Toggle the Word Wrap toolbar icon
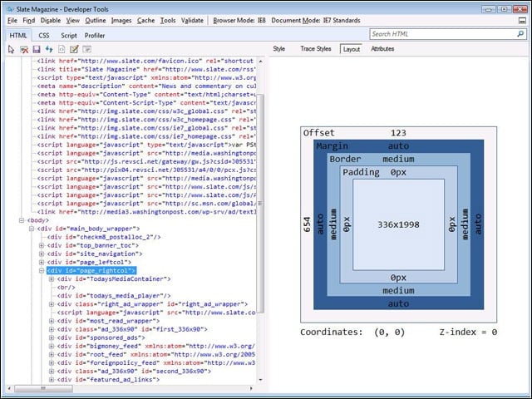The image size is (532, 399). tap(86, 50)
